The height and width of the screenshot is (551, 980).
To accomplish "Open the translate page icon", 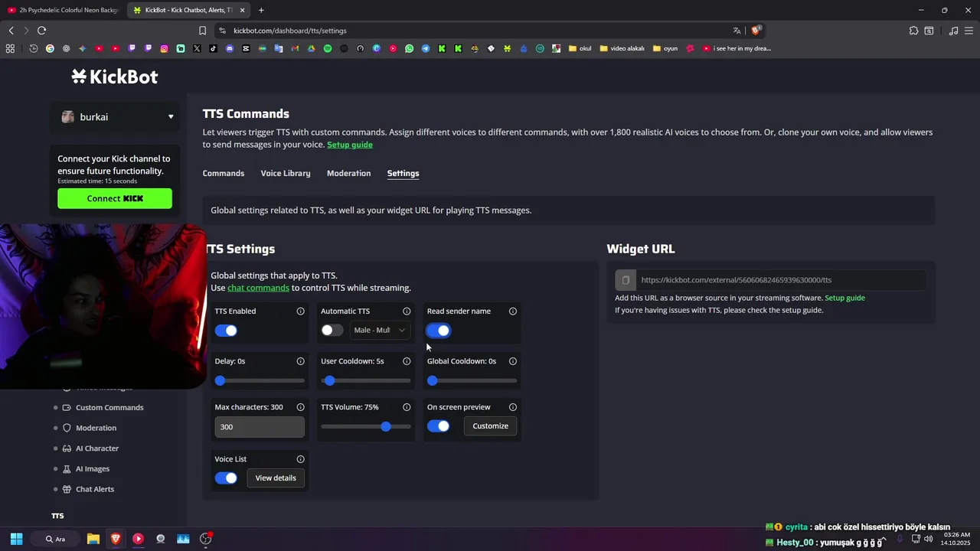I will tap(737, 31).
